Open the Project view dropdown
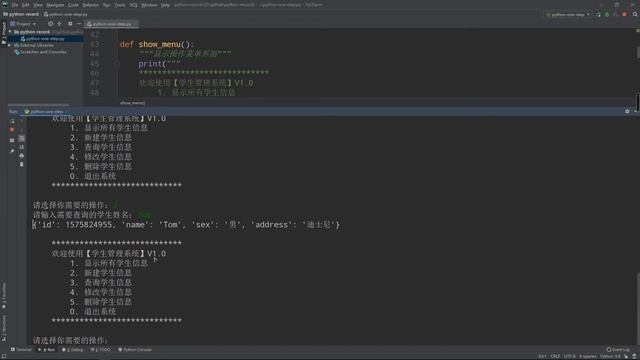 tap(23, 24)
